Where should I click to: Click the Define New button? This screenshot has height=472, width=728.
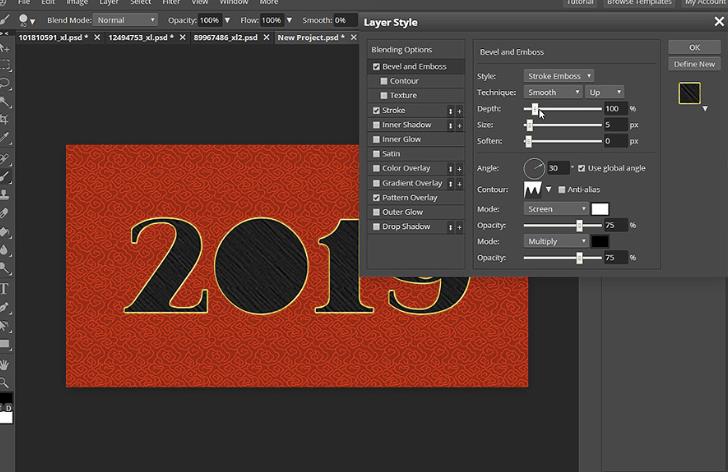[x=694, y=64]
